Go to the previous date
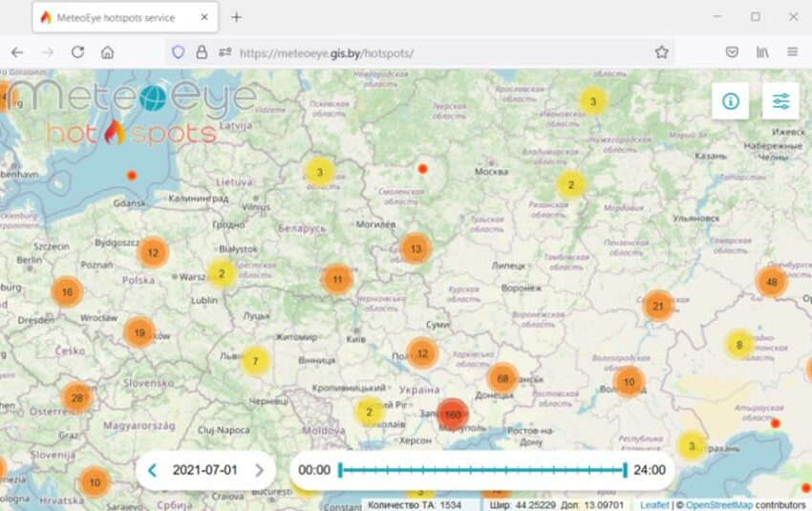The image size is (812, 511). (152, 470)
